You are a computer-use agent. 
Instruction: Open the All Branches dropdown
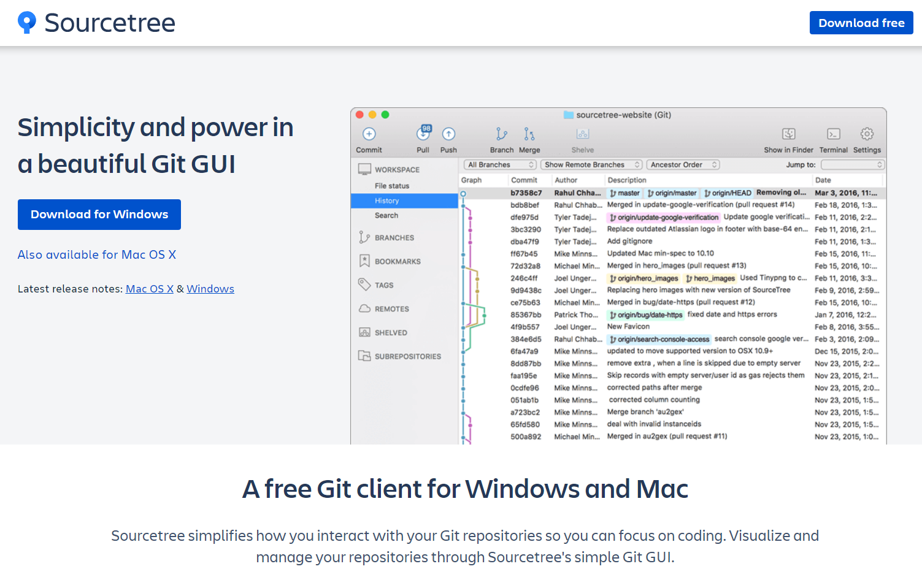pyautogui.click(x=500, y=165)
